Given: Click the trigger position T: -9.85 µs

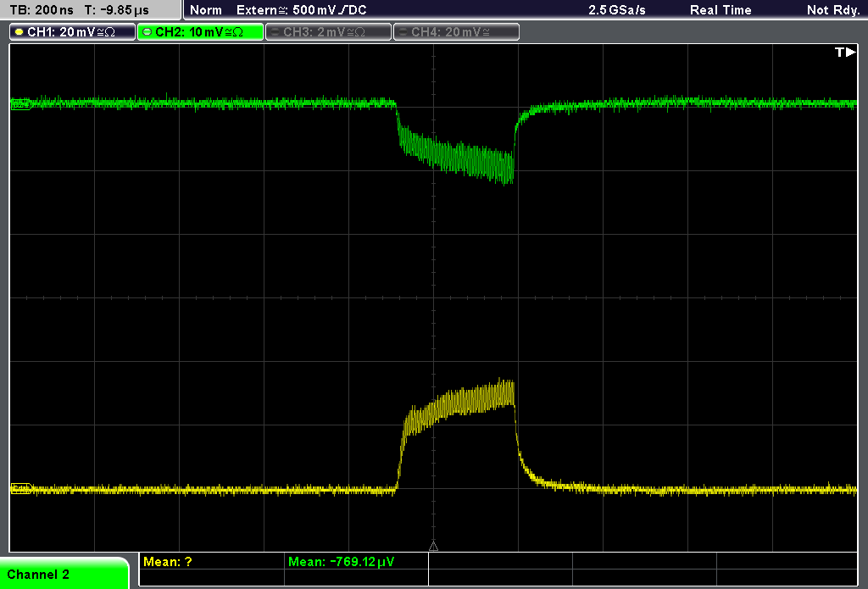Looking at the screenshot, I should click(x=117, y=10).
